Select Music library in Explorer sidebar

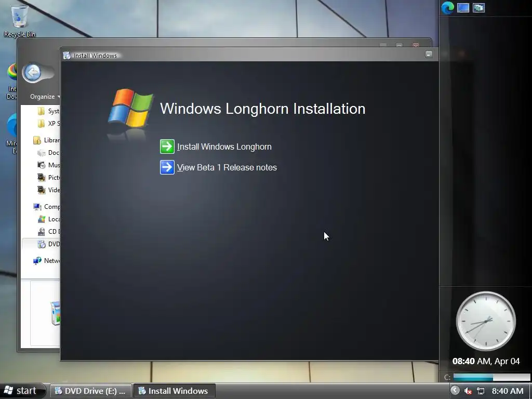48,165
